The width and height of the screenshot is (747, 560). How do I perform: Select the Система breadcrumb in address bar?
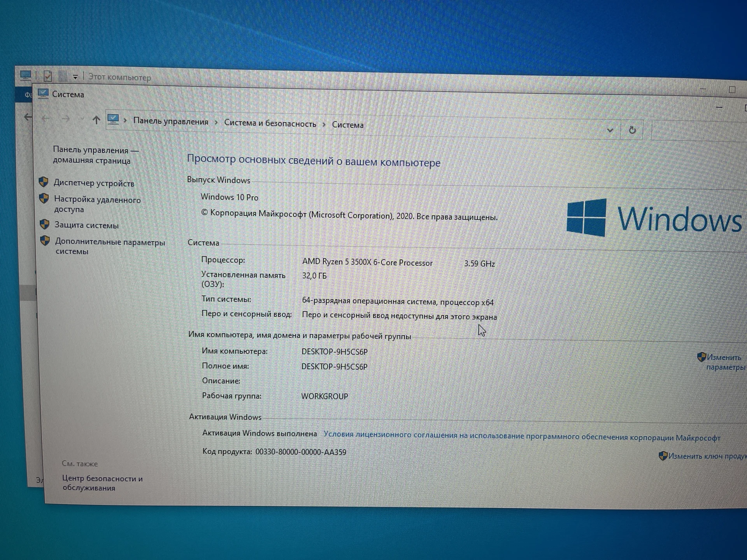coord(348,125)
